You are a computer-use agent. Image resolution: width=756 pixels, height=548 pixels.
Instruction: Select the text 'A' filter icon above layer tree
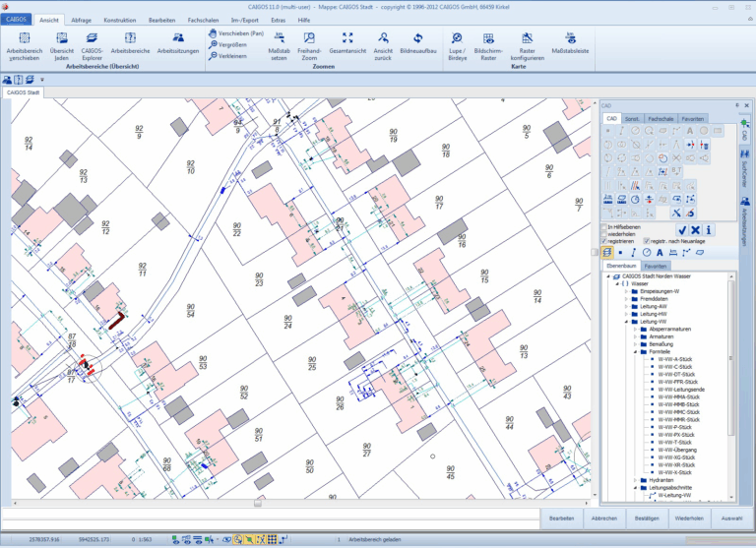(x=660, y=253)
